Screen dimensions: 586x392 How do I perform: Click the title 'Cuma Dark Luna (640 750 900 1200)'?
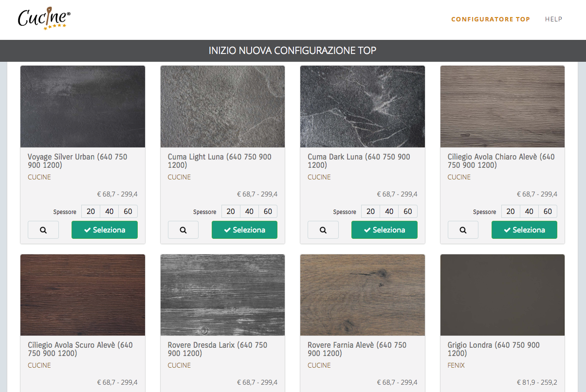point(359,161)
